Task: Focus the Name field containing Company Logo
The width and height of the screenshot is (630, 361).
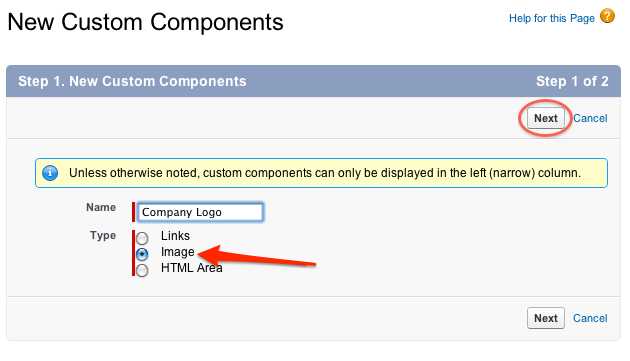Action: click(x=200, y=212)
